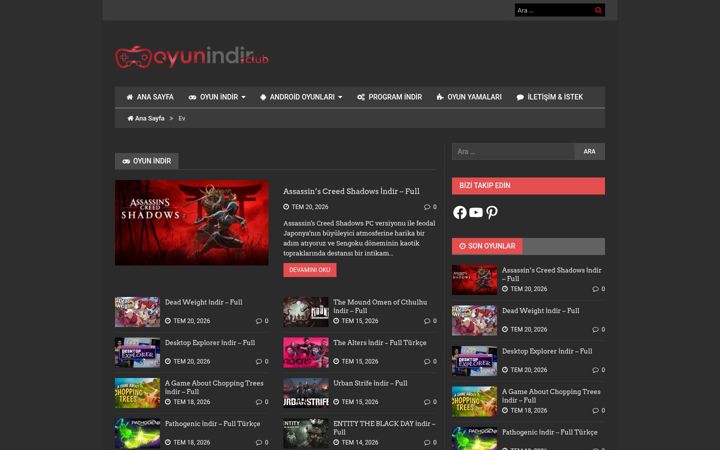The width and height of the screenshot is (720, 450).
Task: Click the SON OYUNLAR sidebar tab heading
Action: tap(487, 246)
